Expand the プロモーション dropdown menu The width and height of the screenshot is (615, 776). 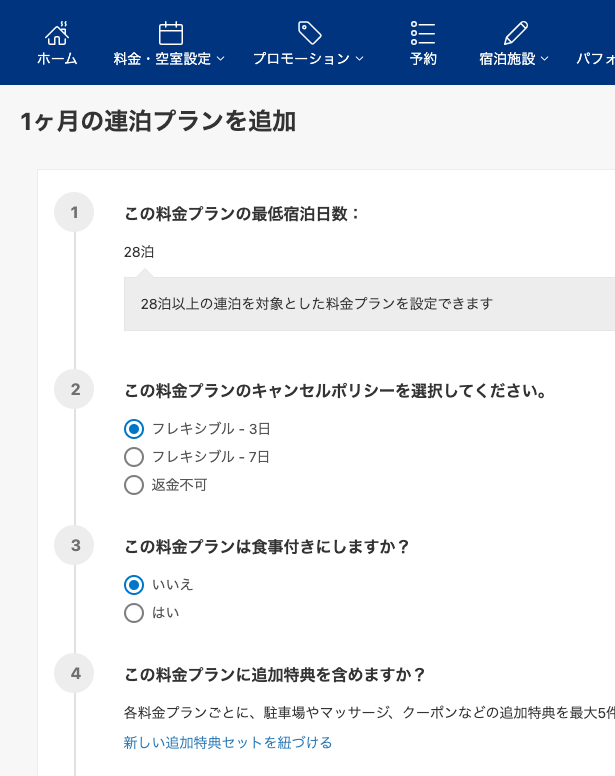[308, 59]
